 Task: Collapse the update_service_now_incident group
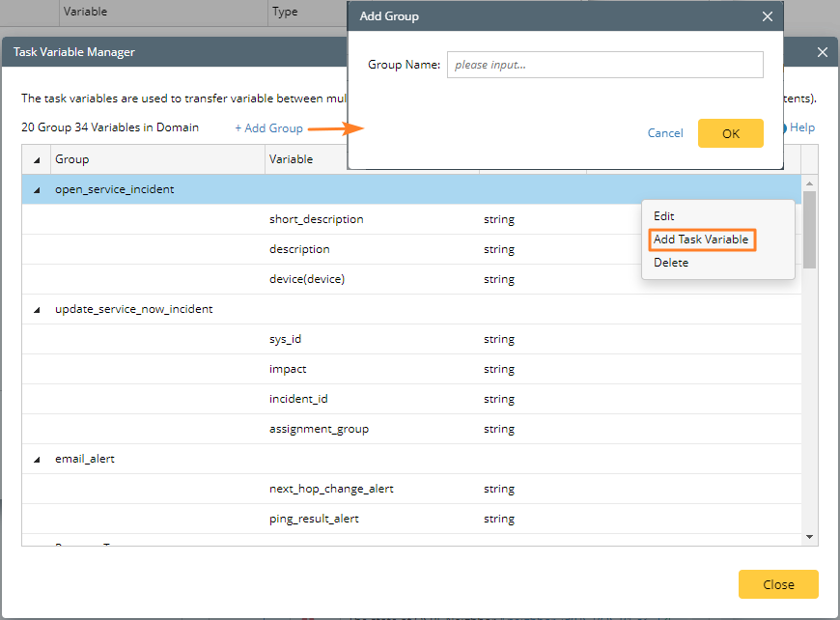point(37,310)
